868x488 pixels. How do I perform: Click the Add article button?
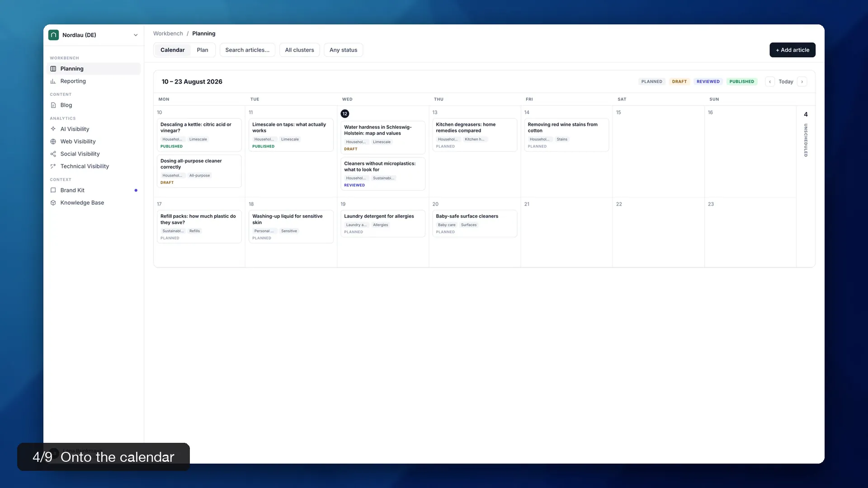pos(793,50)
